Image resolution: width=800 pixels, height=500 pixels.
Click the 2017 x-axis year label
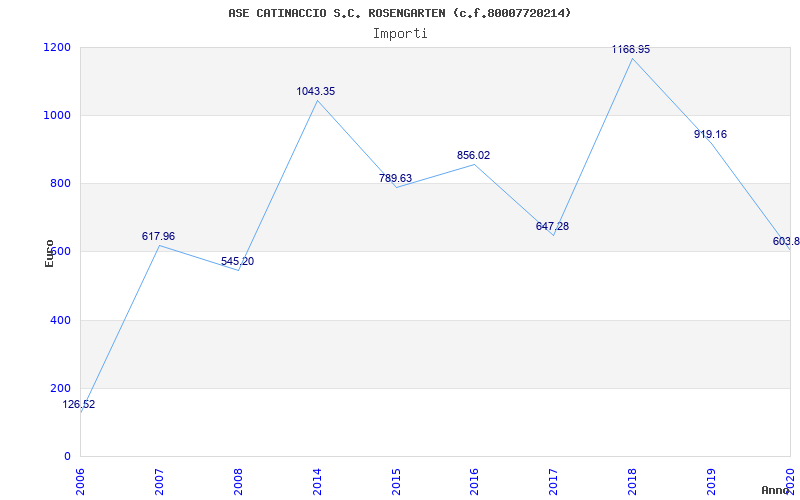554,481
